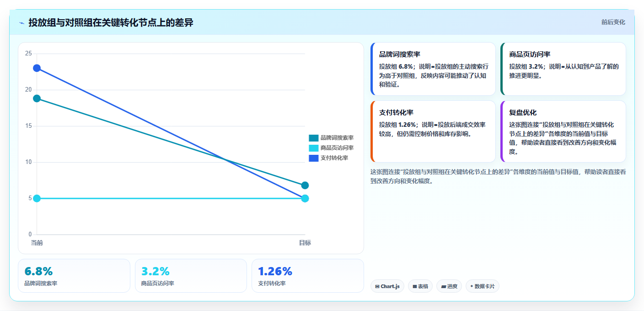Click the lightning icon beside the title
This screenshot has width=644, height=311.
point(22,23)
